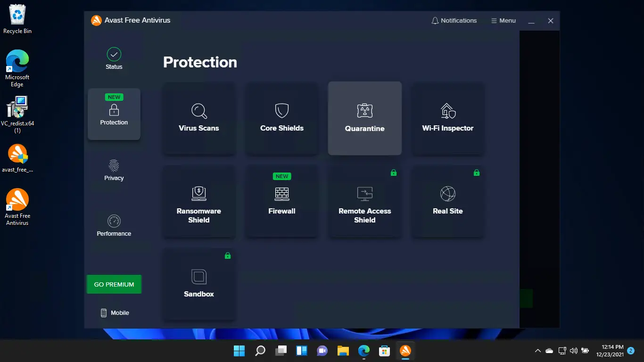The height and width of the screenshot is (362, 644).
Task: Click the green lock on Remote Access Shield
Action: coord(394,173)
